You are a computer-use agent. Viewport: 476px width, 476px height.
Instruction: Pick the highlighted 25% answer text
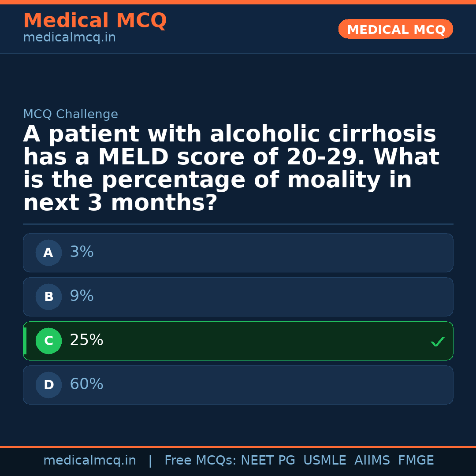[x=86, y=340]
